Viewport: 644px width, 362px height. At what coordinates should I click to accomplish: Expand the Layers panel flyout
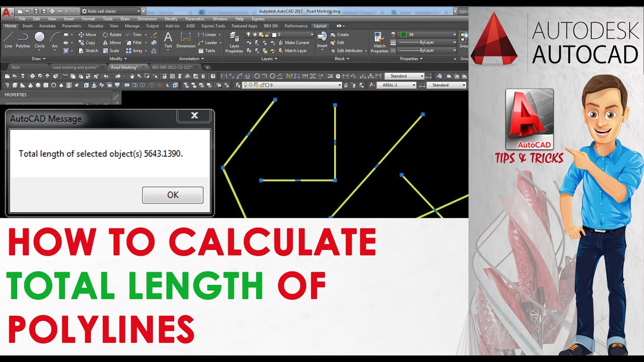(x=269, y=59)
